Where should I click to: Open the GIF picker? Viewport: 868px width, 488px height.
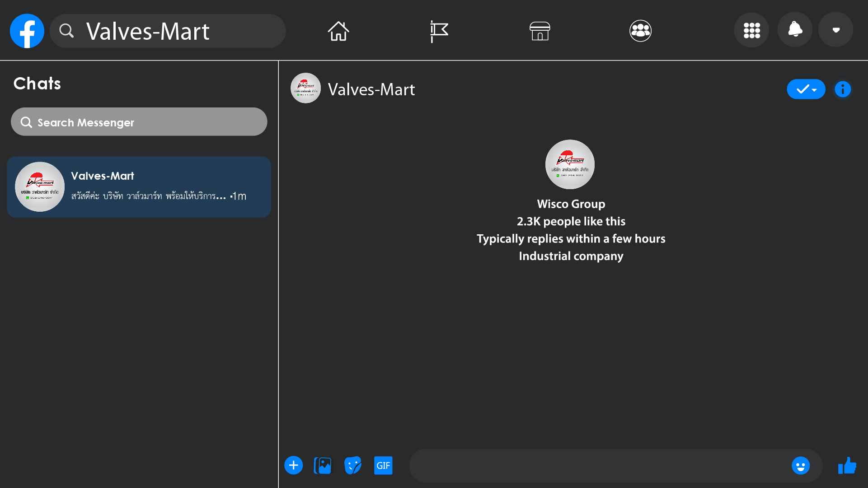coord(383,465)
